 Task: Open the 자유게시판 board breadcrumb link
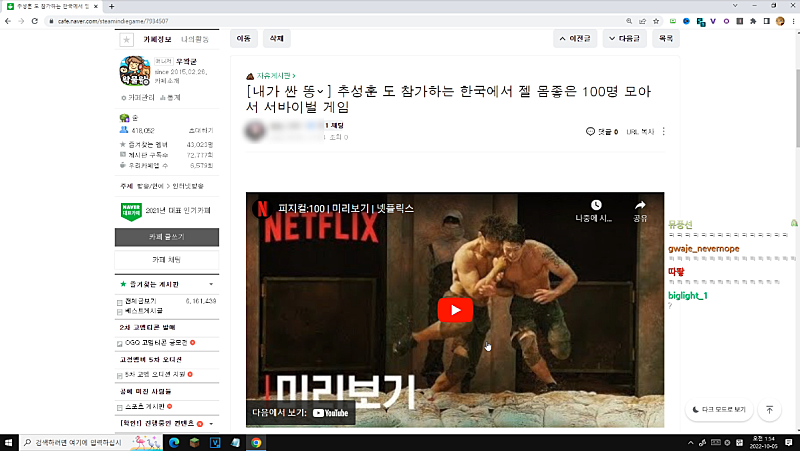[276, 76]
